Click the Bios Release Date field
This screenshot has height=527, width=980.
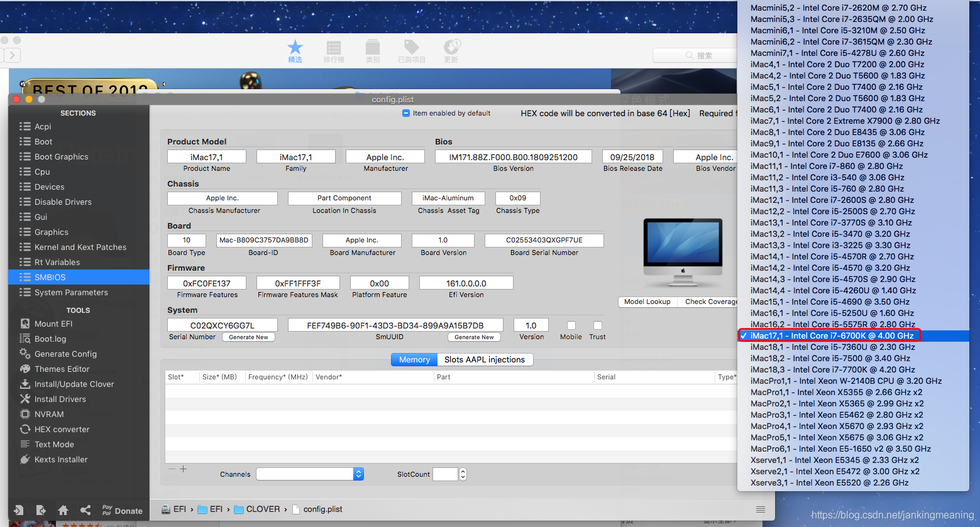pos(632,157)
